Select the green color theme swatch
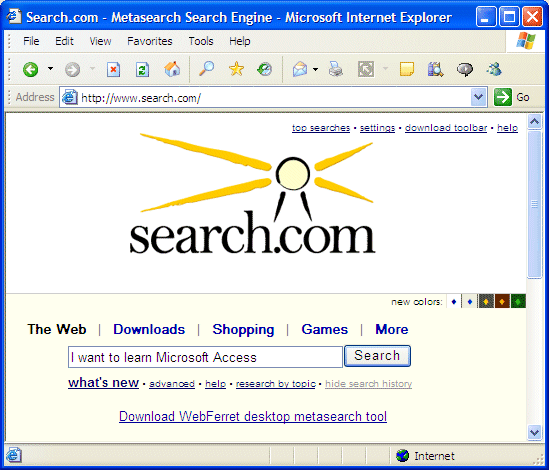The image size is (549, 470). (518, 301)
